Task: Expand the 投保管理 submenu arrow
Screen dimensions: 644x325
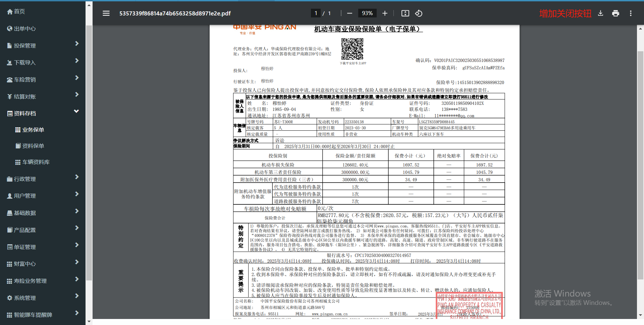Action: [77, 44]
